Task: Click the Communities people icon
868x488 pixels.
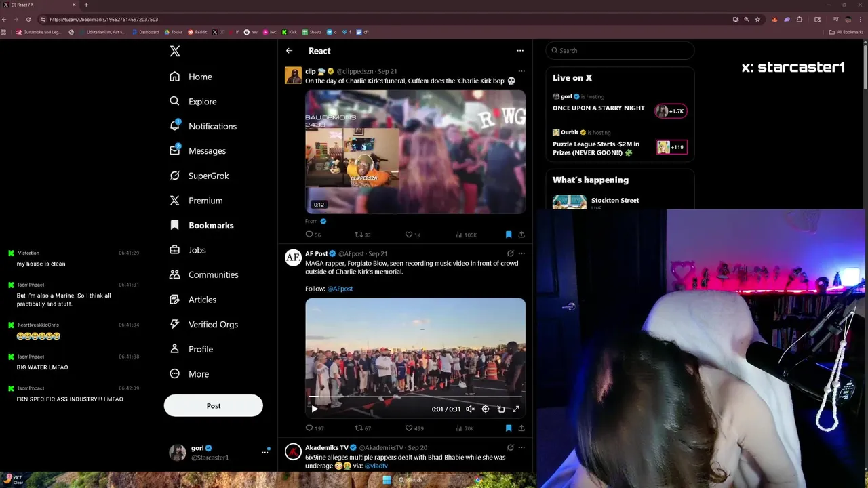Action: (175, 274)
